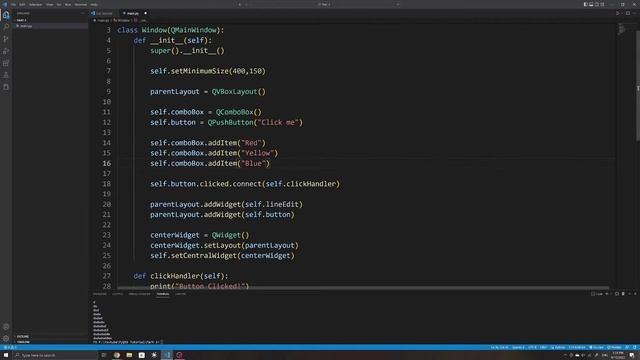The image size is (640, 360).
Task: Click the clickHandler definition on line 27
Action: pyautogui.click(x=181, y=276)
